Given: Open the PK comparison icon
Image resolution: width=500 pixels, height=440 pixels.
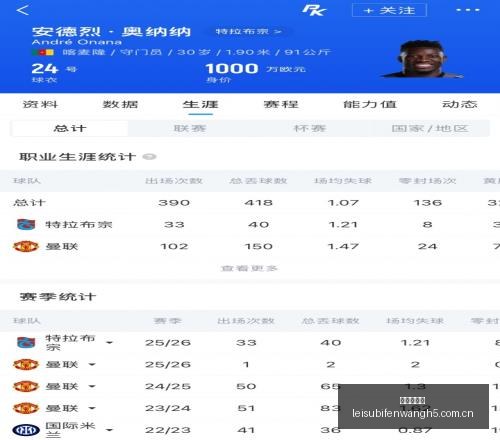Looking at the screenshot, I should pyautogui.click(x=313, y=10).
